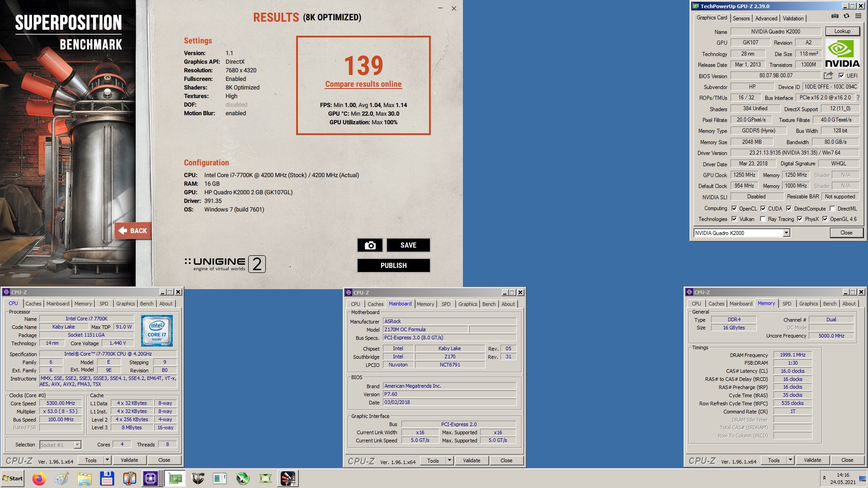Click the PUBLISH button
Image resolution: width=868 pixels, height=488 pixels.
pos(393,265)
